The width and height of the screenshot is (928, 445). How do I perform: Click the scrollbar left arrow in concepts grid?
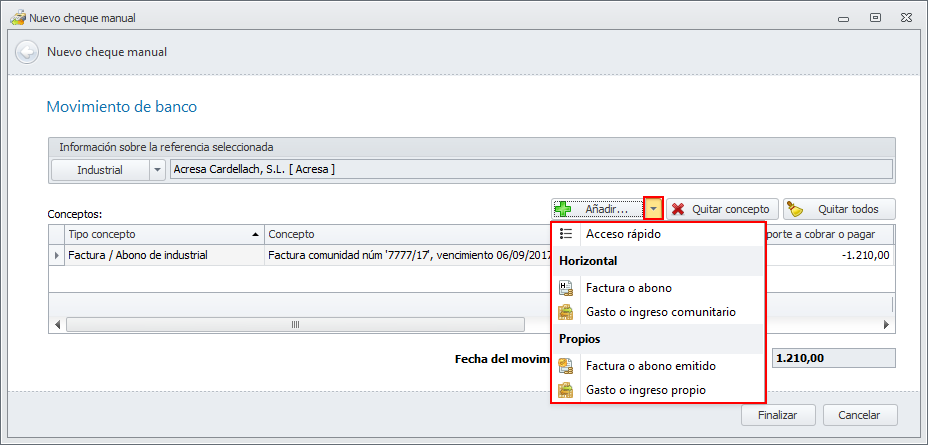(57, 324)
